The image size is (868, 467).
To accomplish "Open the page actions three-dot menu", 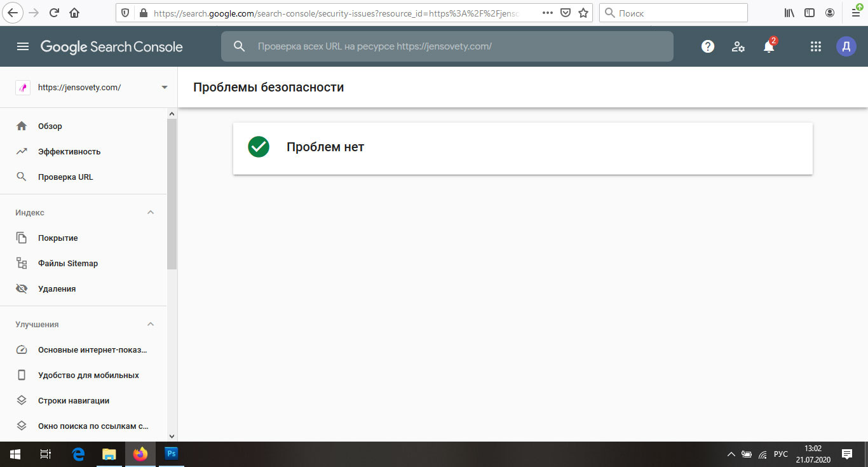I will point(548,13).
